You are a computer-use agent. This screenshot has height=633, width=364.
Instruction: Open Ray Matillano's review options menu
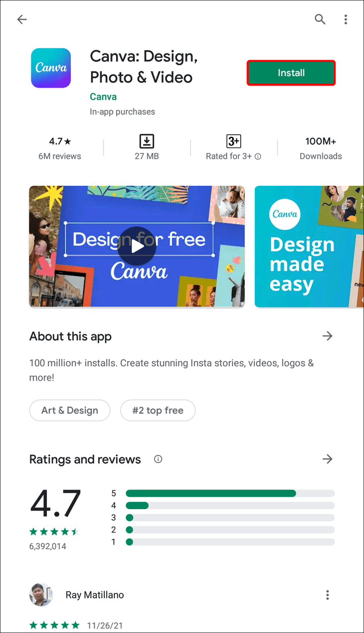point(328,595)
